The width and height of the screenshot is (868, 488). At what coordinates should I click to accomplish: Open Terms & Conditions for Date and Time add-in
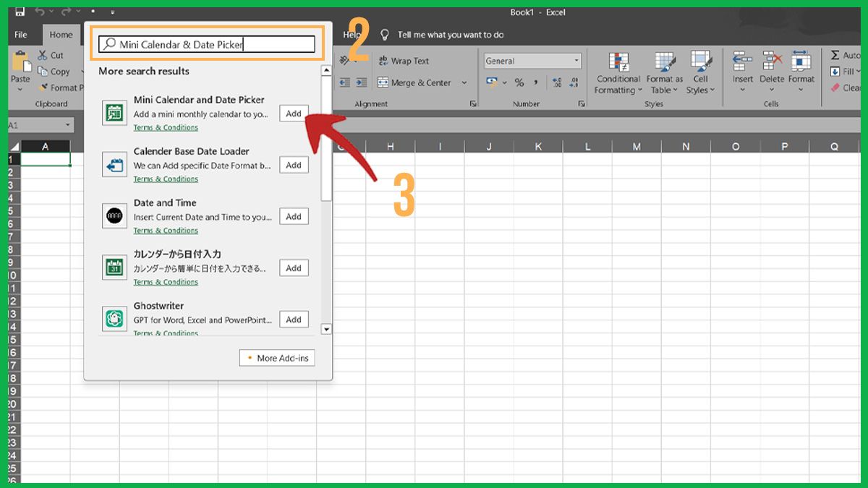coord(166,230)
